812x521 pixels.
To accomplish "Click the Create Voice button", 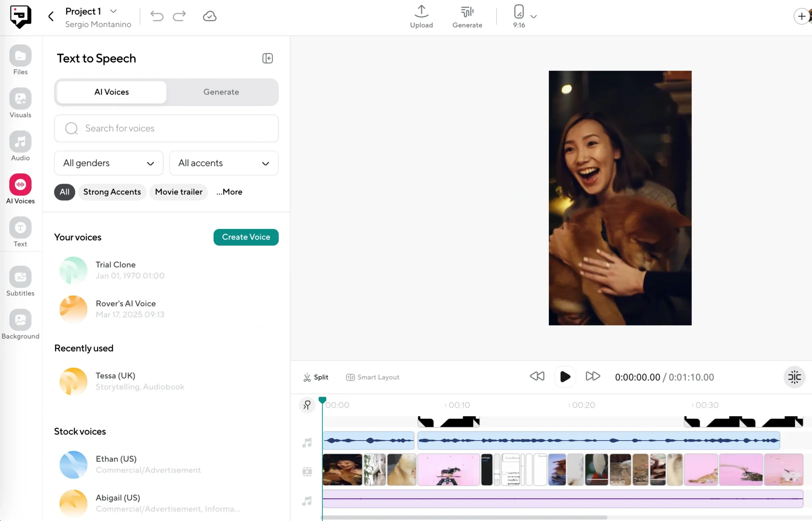I will coord(246,237).
